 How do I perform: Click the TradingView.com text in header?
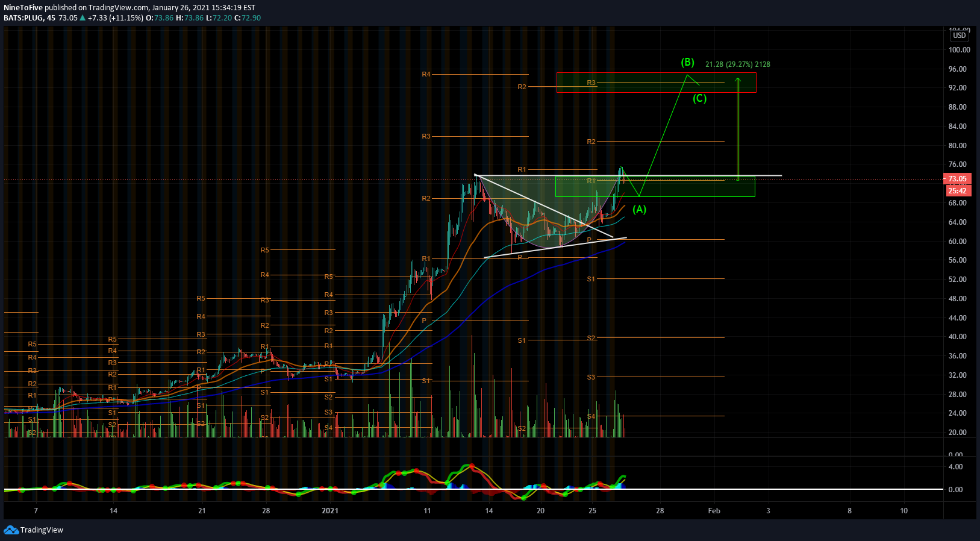tap(119, 8)
